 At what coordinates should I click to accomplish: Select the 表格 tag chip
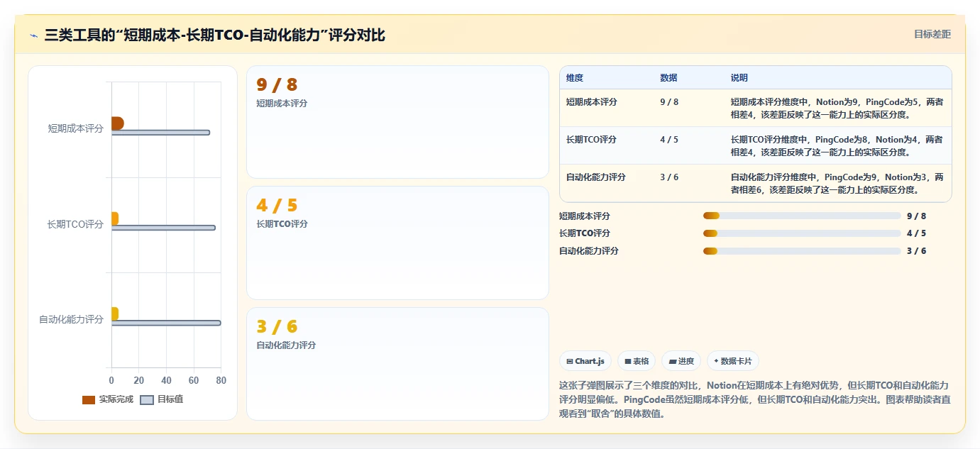tap(637, 361)
